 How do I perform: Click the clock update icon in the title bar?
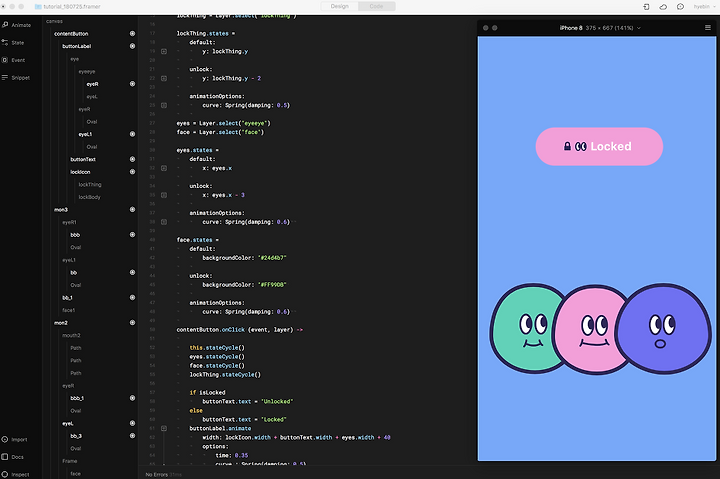[681, 6]
